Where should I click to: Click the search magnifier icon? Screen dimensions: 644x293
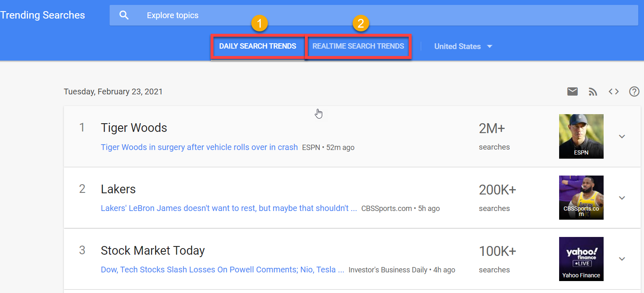coord(124,15)
